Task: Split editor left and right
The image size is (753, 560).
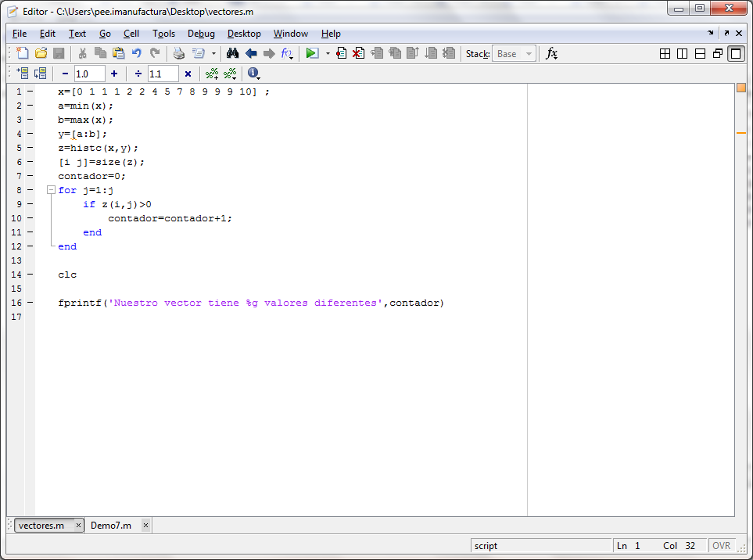Action: 683,54
